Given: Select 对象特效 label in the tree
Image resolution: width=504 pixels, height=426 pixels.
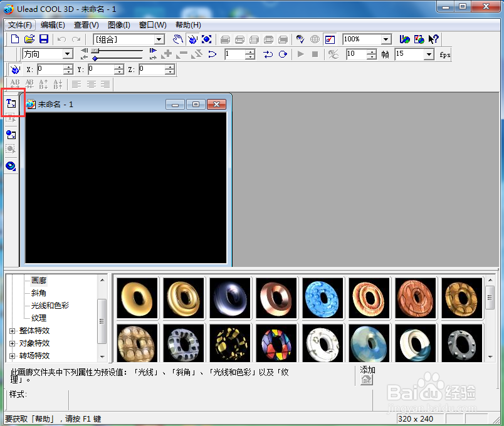Looking at the screenshot, I should 34,343.
